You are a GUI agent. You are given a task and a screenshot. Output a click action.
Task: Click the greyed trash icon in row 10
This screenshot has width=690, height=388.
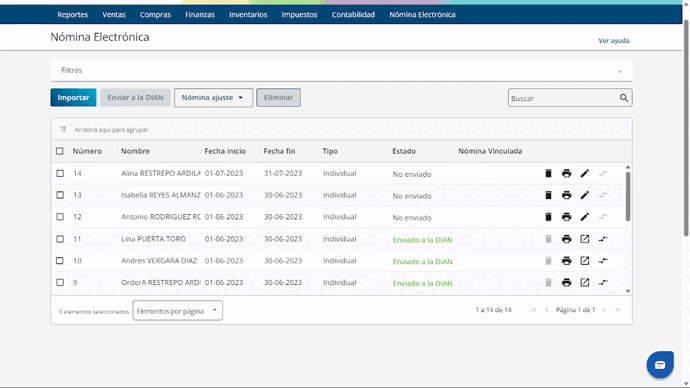tap(548, 261)
